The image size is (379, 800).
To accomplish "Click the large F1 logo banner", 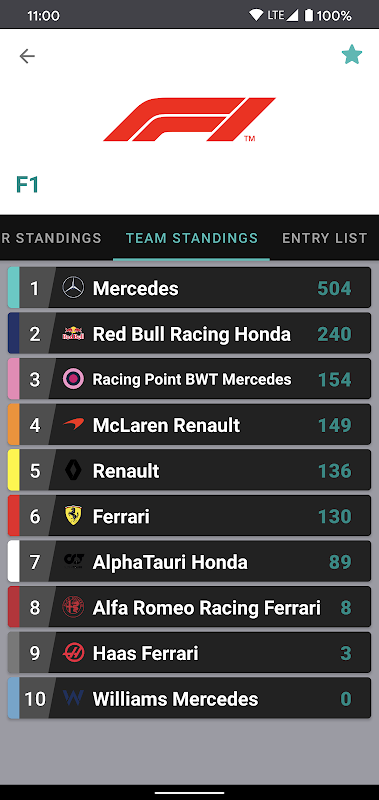I will click(189, 119).
